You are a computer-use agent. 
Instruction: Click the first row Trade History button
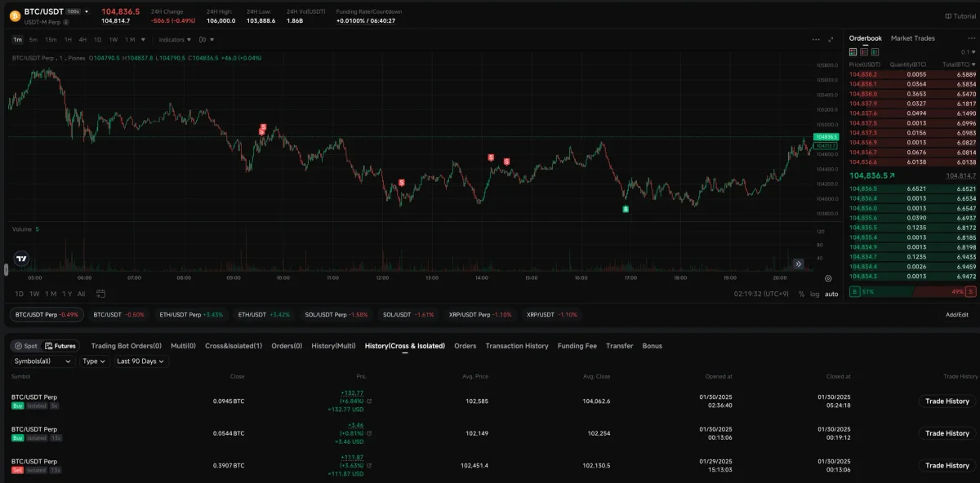click(947, 401)
